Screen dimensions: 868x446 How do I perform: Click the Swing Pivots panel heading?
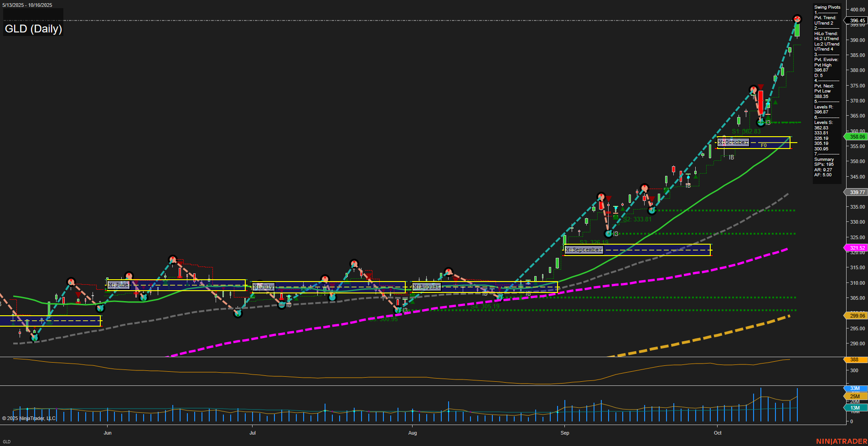827,7
